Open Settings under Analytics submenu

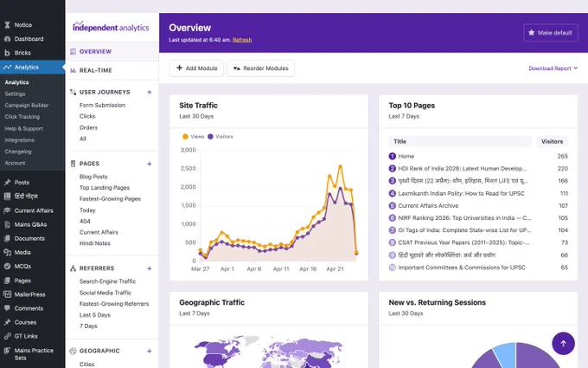[x=15, y=94]
